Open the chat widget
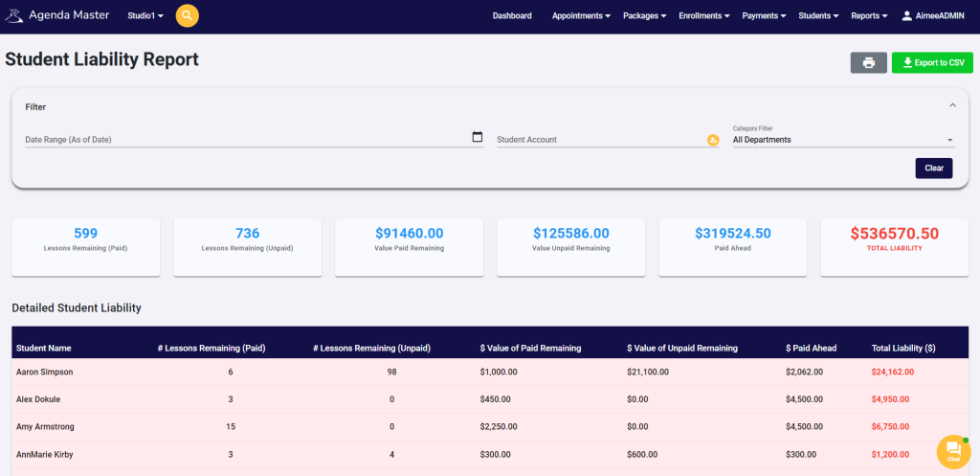Image resolution: width=980 pixels, height=476 pixels. (953, 451)
